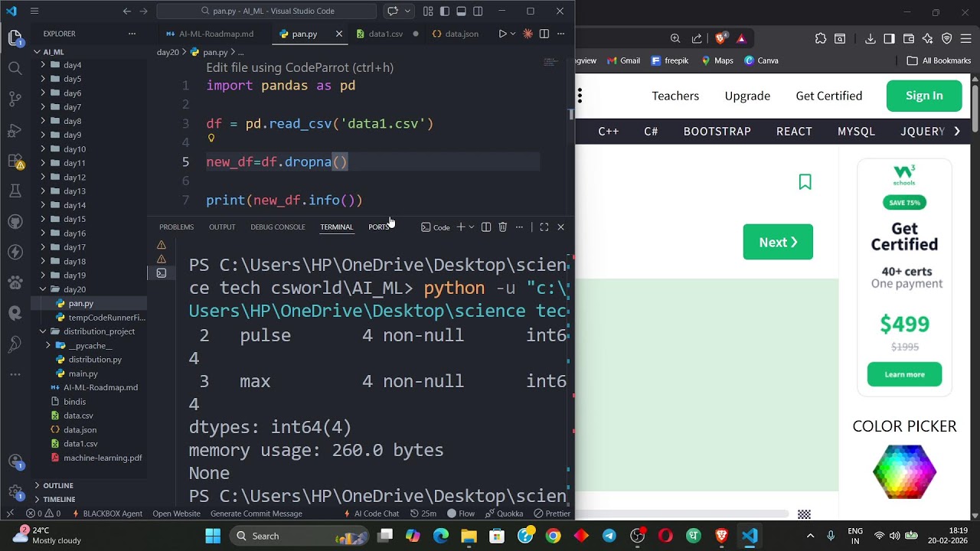980x551 pixels.
Task: Open the DEBUG CONSOLE panel tab
Action: coord(278,227)
